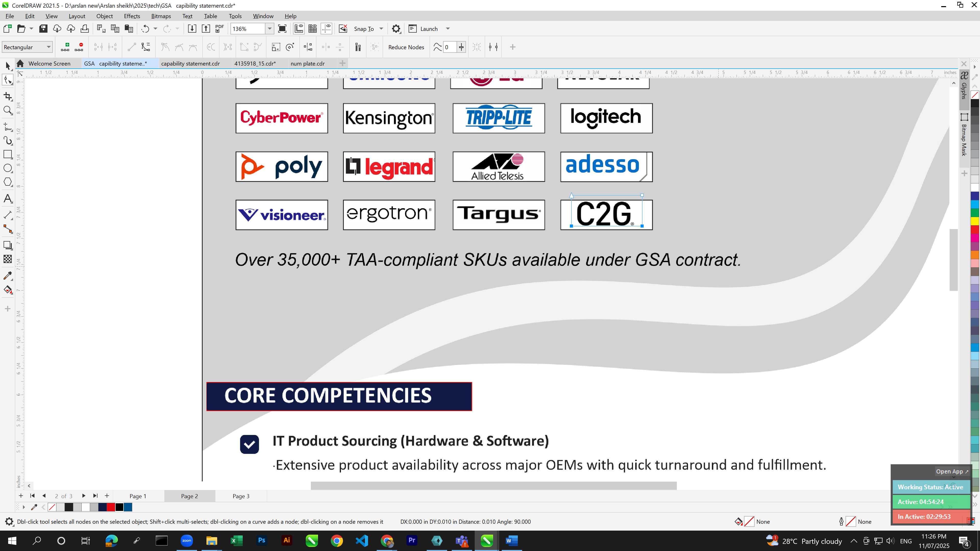Pick the red document palette swatch
Screen dimensions: 980x551
pyautogui.click(x=111, y=507)
